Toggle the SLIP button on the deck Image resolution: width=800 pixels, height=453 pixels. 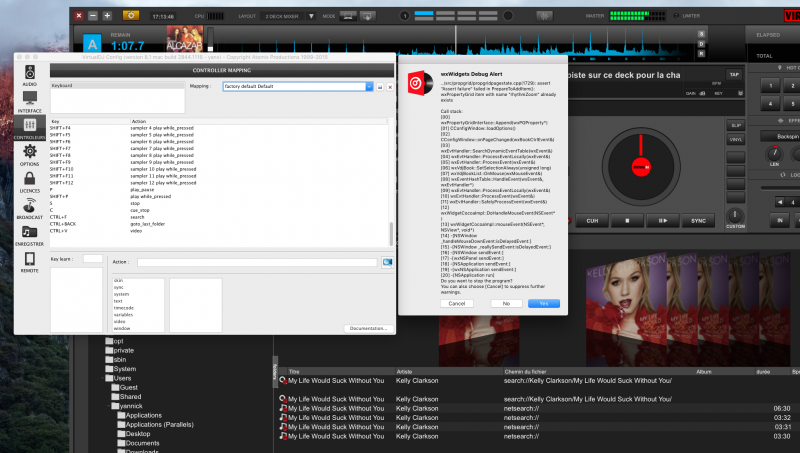pyautogui.click(x=735, y=125)
